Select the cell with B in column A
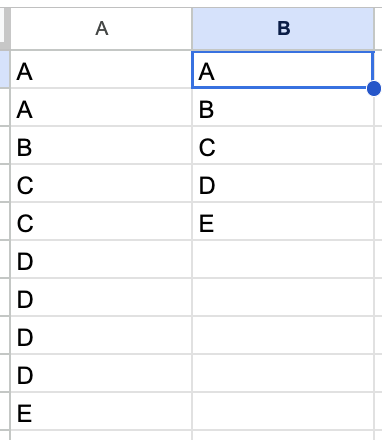 point(101,145)
